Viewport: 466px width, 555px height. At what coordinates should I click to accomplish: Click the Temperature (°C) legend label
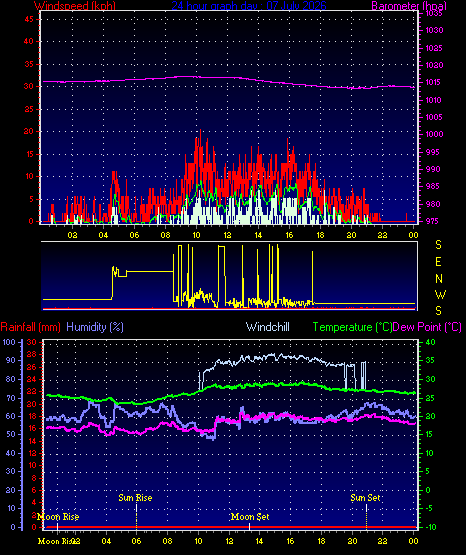pos(352,327)
